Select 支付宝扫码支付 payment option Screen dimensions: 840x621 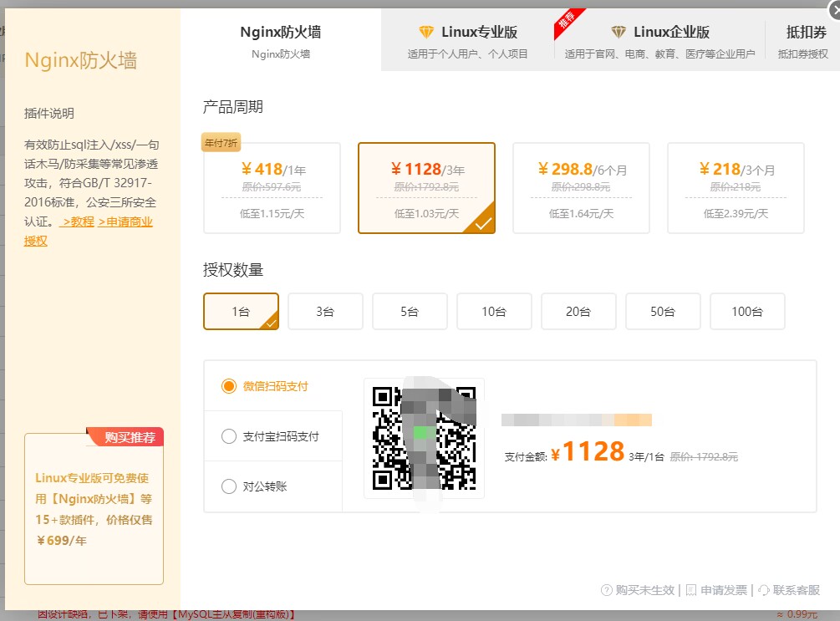(229, 436)
